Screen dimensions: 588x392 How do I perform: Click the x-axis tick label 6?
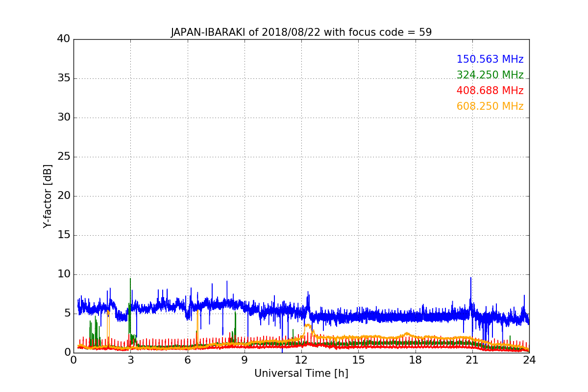point(187,360)
